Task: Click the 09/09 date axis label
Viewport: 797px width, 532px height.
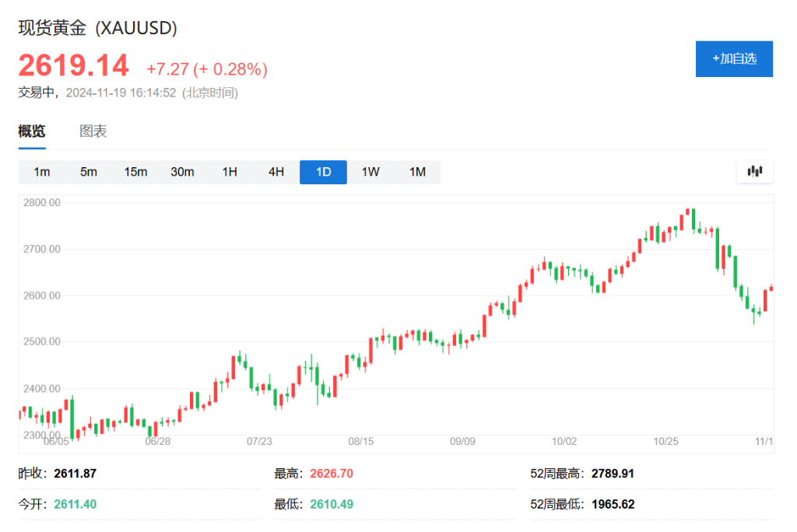Action: click(462, 441)
